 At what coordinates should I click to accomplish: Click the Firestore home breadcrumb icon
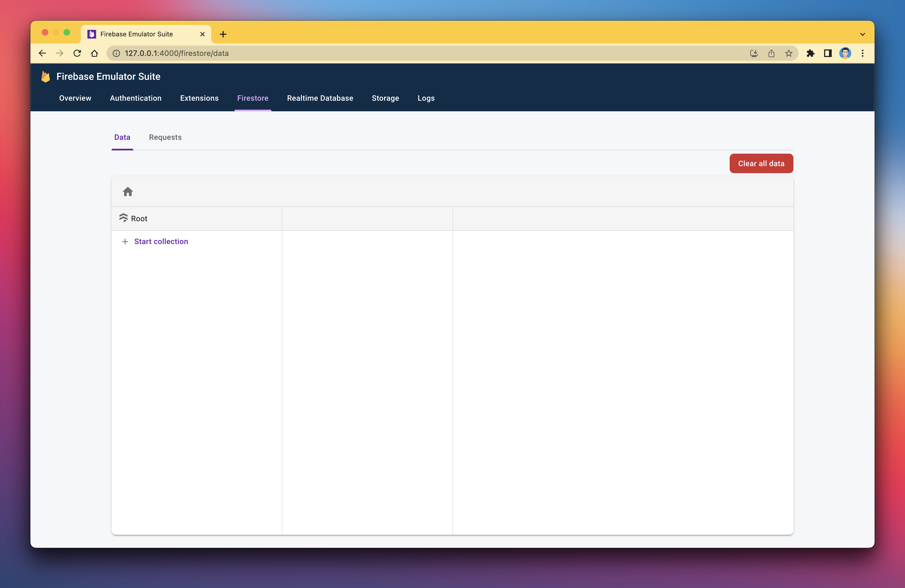(x=128, y=192)
